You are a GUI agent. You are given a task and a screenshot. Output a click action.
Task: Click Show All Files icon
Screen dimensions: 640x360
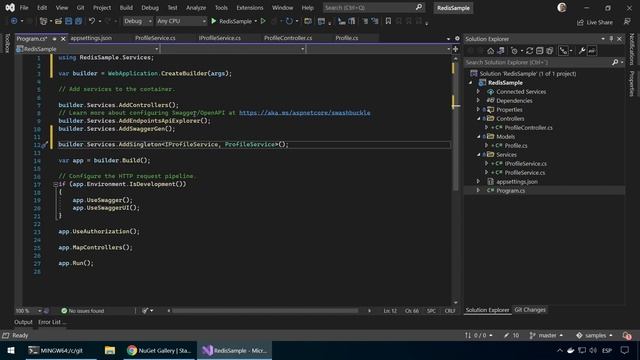tap(549, 51)
